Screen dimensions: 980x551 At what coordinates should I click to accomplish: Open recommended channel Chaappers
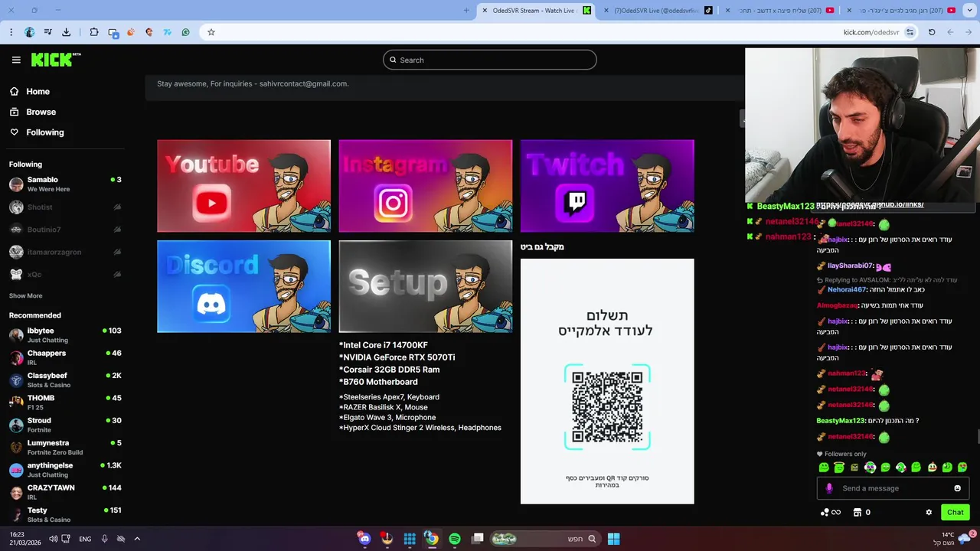pyautogui.click(x=65, y=357)
